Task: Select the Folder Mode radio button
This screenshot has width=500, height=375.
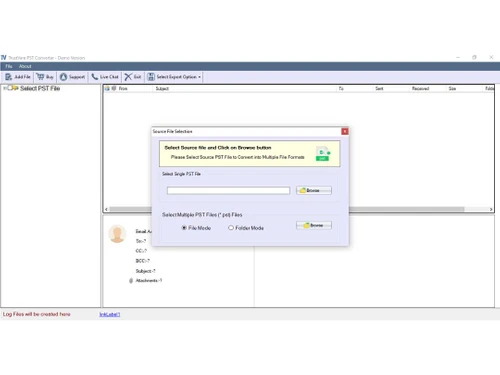Action: [x=231, y=228]
